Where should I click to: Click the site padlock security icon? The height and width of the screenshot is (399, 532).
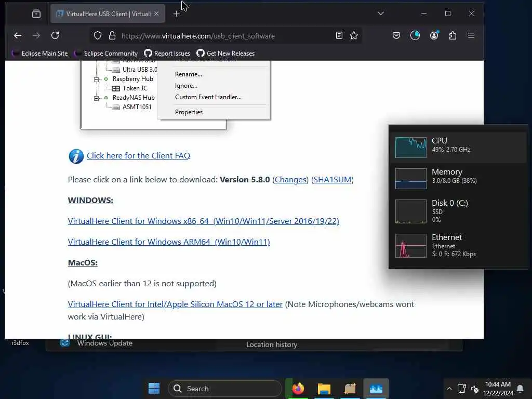click(112, 36)
